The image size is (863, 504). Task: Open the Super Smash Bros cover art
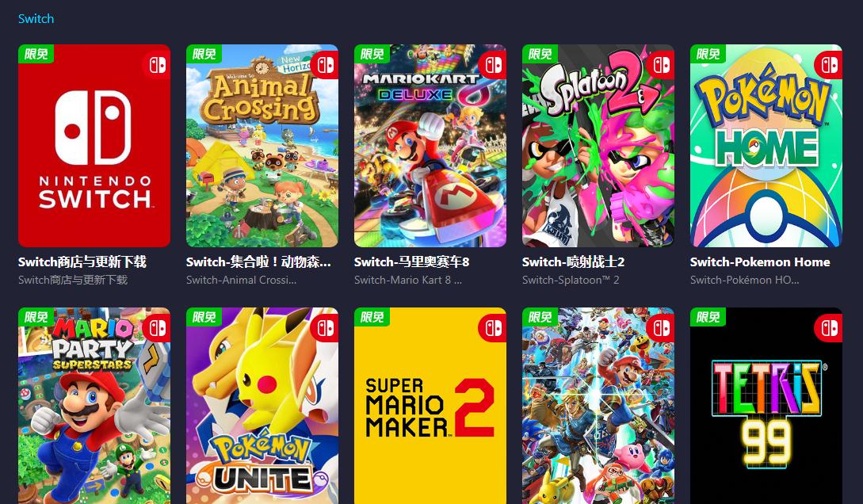[598, 406]
